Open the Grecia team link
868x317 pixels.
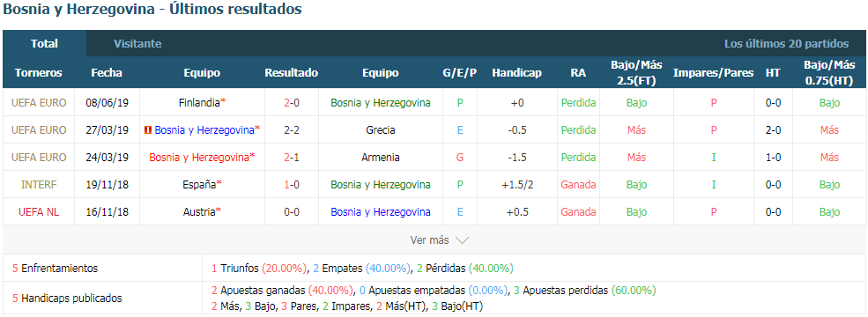(381, 130)
